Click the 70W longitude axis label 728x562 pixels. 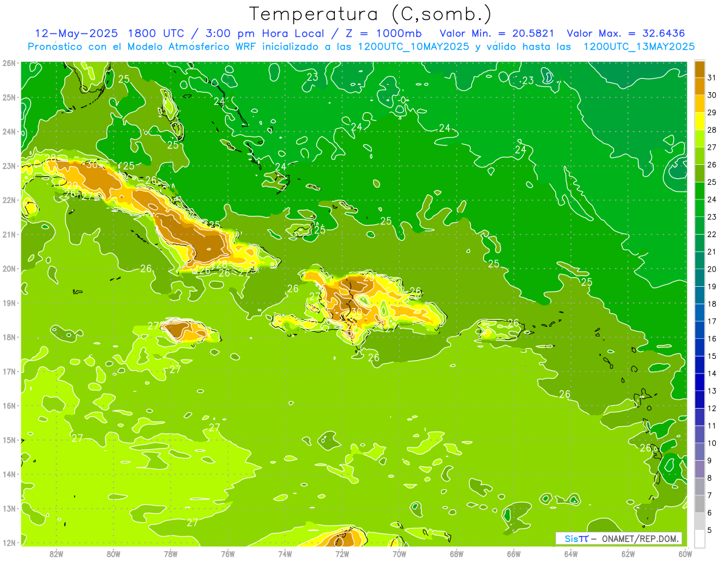point(399,554)
